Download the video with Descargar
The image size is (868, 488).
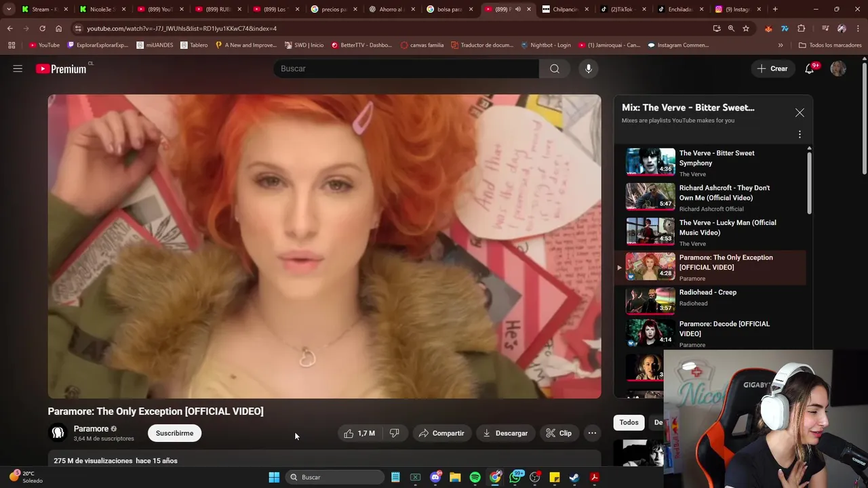click(505, 433)
